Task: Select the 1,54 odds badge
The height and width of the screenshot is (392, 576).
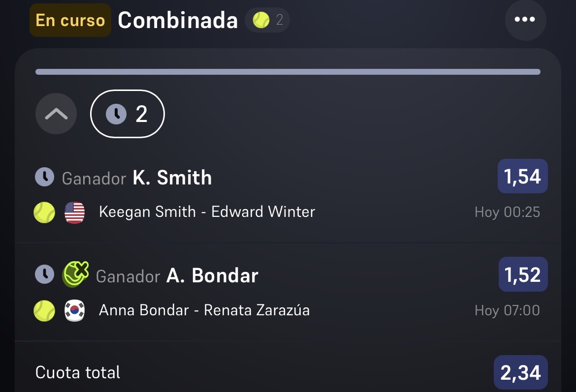Action: coord(522,176)
